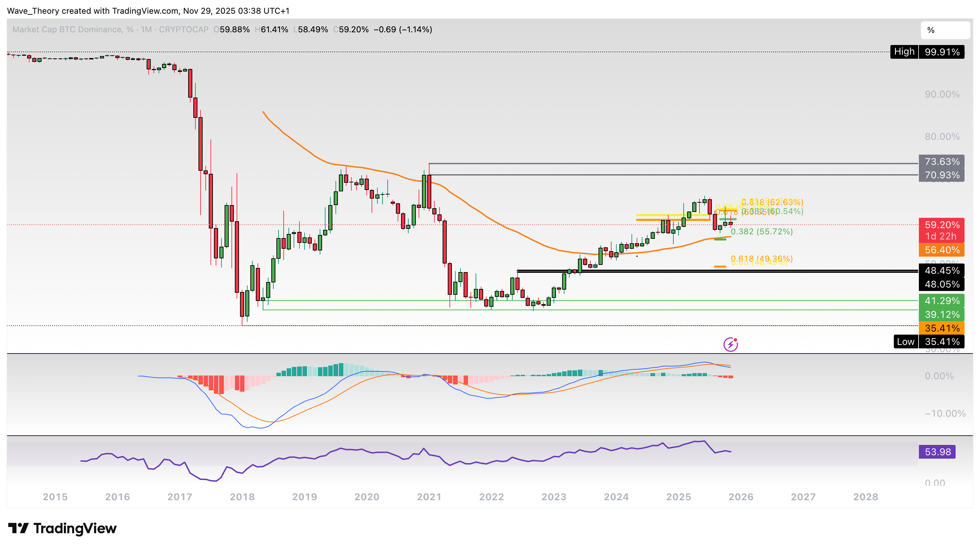
Task: Click the green 41.29% level label
Action: [941, 301]
